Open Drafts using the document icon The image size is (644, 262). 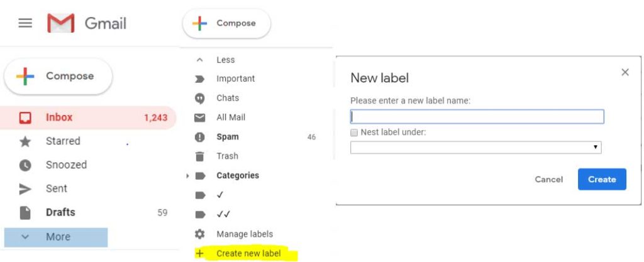(25, 212)
